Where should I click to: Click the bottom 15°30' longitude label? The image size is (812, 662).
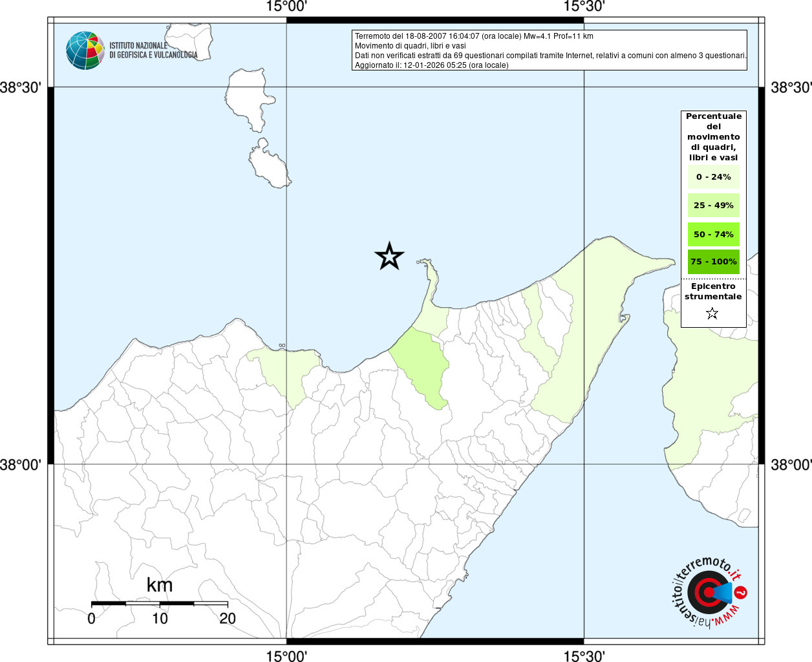(584, 656)
